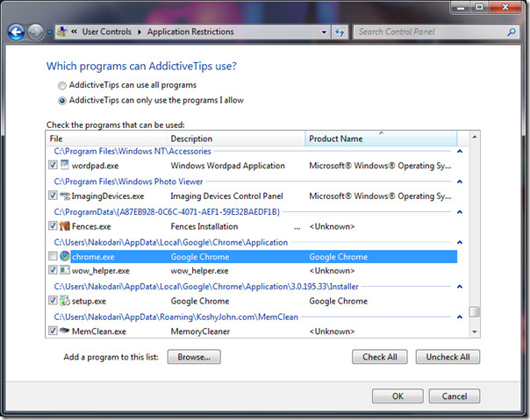Go to User Controls breadcrumb
The image size is (530, 420).
click(107, 32)
